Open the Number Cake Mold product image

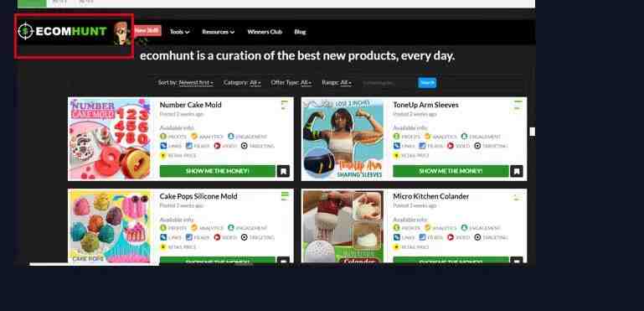pos(110,139)
